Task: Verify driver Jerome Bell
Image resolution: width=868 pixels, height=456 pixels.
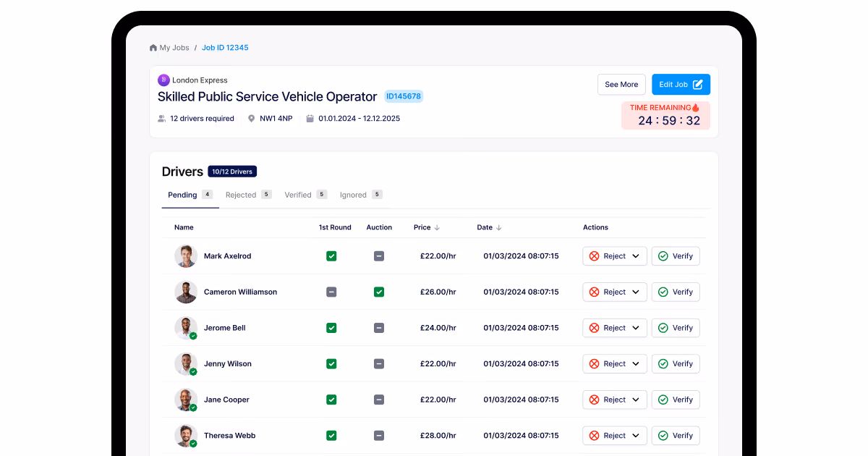Action: (x=676, y=328)
